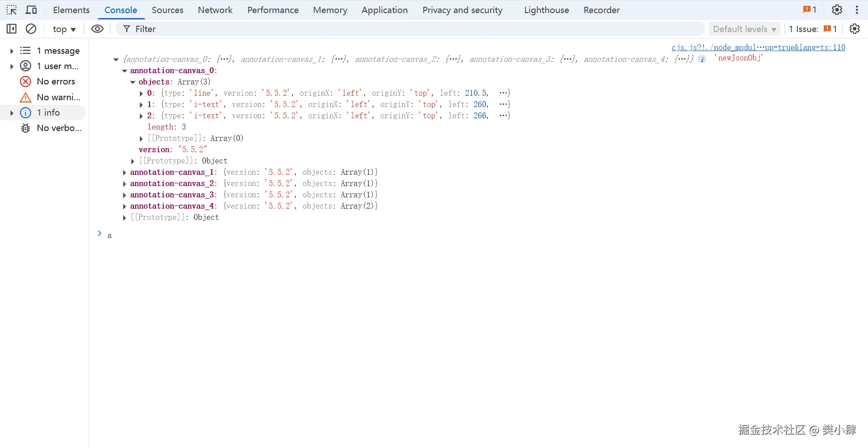
Task: Collapse the objects Array(3) node
Action: point(133,82)
